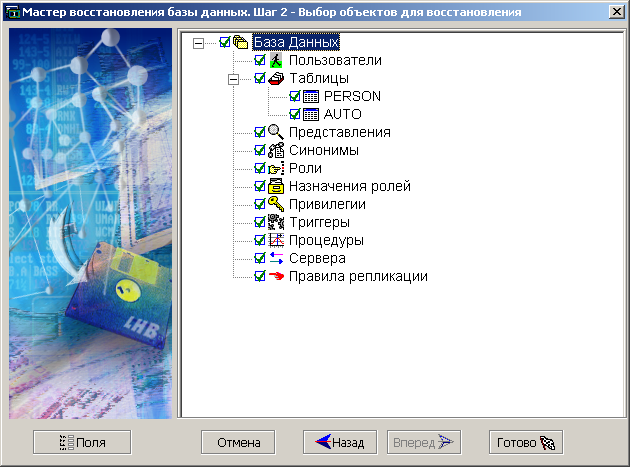The width and height of the screenshot is (630, 467).
Task: Click the Таблицы tables icon
Action: pyautogui.click(x=277, y=79)
